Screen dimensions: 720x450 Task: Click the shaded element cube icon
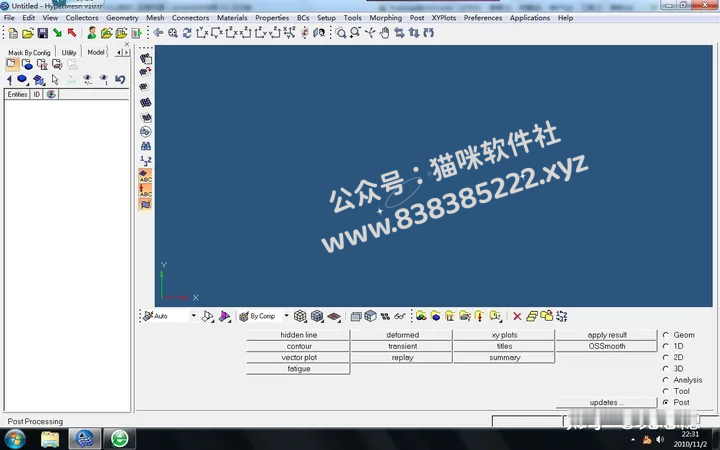[x=317, y=316]
